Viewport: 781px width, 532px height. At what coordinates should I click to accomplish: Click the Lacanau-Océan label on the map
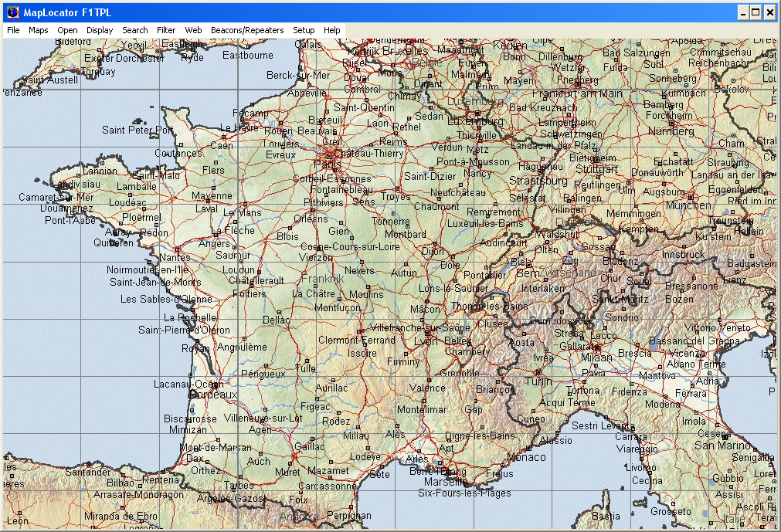coord(188,385)
